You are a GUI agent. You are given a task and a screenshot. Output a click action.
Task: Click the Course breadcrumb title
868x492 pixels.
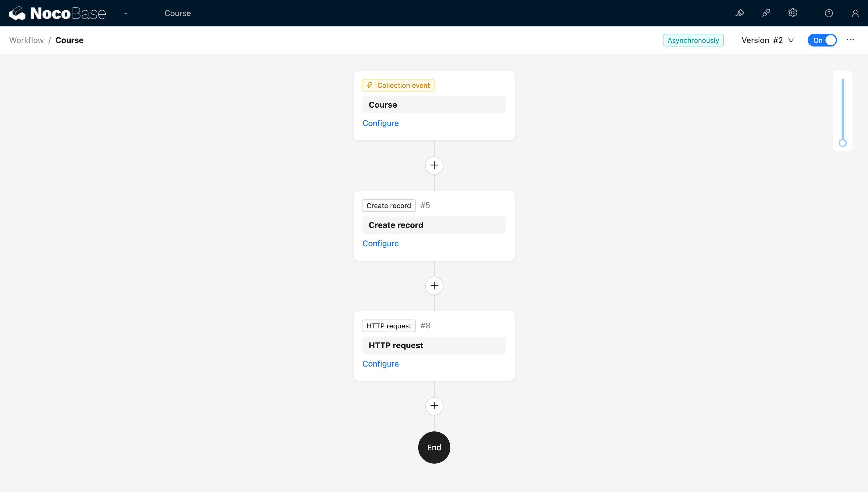tap(69, 40)
